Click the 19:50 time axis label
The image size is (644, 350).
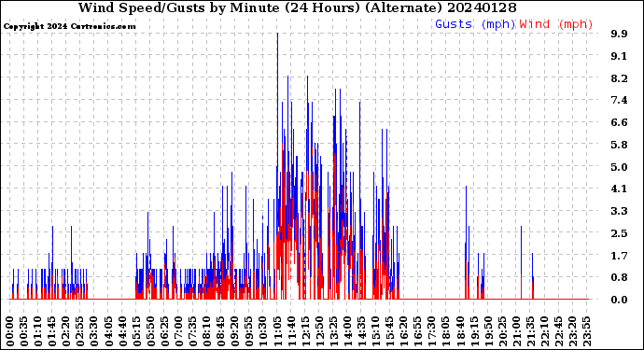(x=488, y=330)
